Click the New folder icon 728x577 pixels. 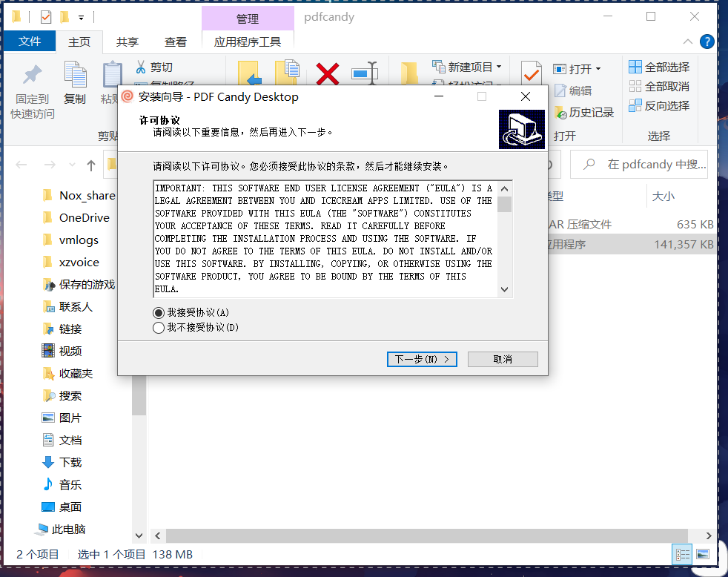409,73
